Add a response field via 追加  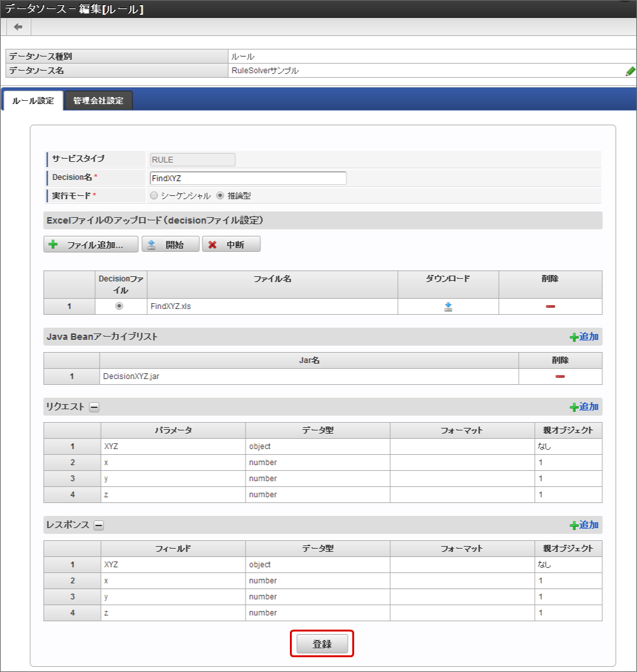[584, 525]
